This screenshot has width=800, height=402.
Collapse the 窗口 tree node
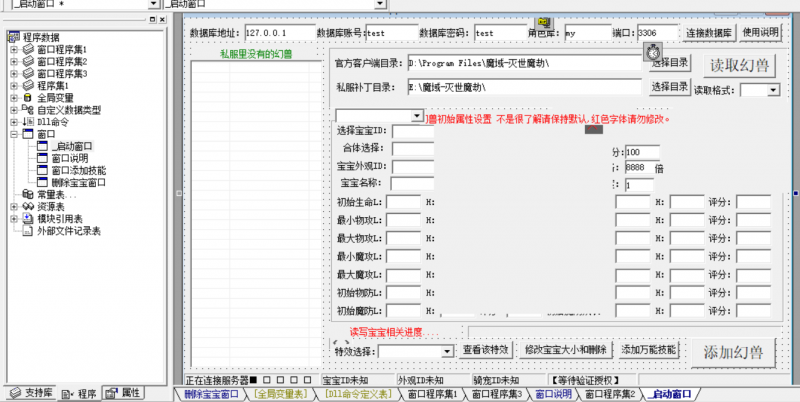pos(14,135)
